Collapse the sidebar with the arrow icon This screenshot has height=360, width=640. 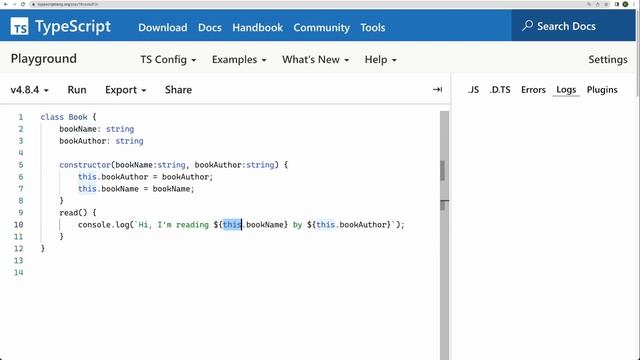click(x=437, y=89)
